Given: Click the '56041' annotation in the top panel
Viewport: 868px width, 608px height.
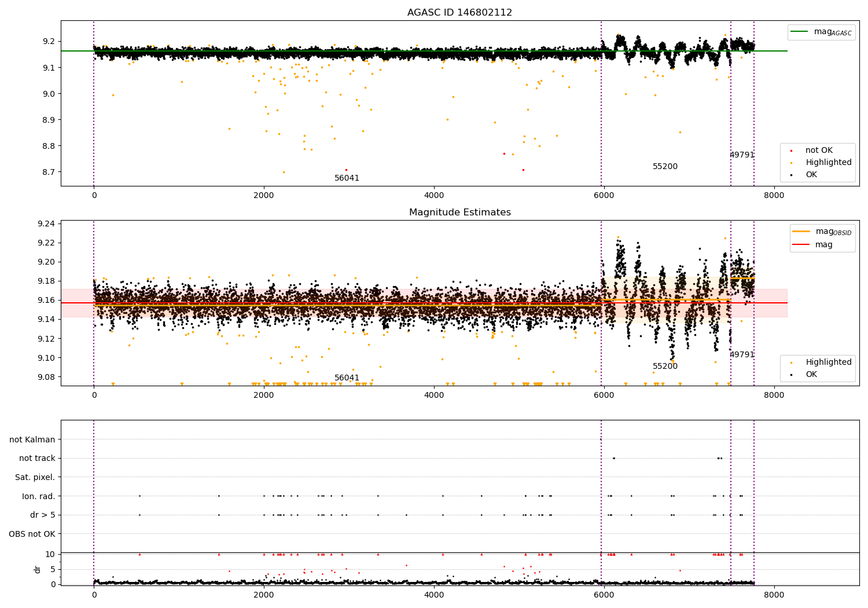Looking at the screenshot, I should coord(347,178).
